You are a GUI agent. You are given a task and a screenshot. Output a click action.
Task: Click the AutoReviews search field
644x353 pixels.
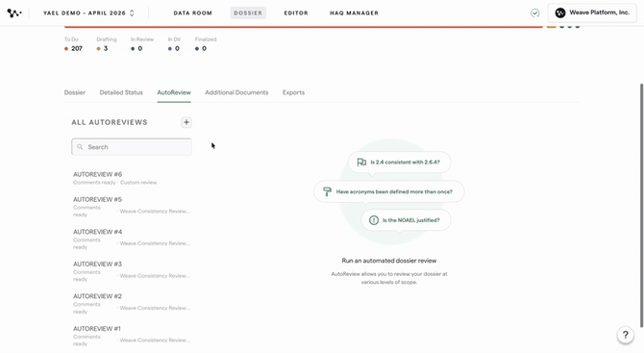132,147
